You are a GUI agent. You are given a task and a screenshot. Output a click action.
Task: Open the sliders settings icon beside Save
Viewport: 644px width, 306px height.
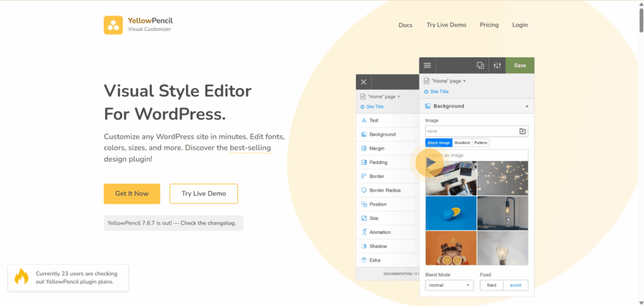point(497,65)
